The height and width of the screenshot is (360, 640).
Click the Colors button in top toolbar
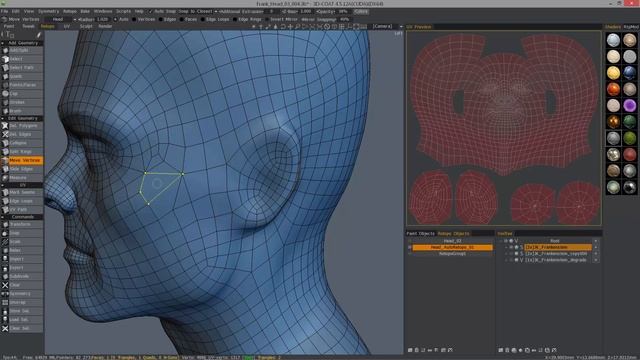pos(361,11)
